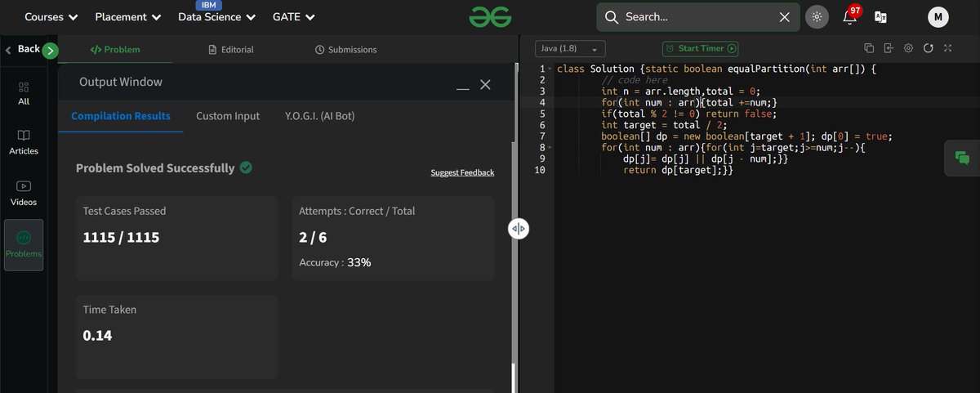This screenshot has height=393, width=980.
Task: Click the green sidebar expand arrow
Action: 50,51
